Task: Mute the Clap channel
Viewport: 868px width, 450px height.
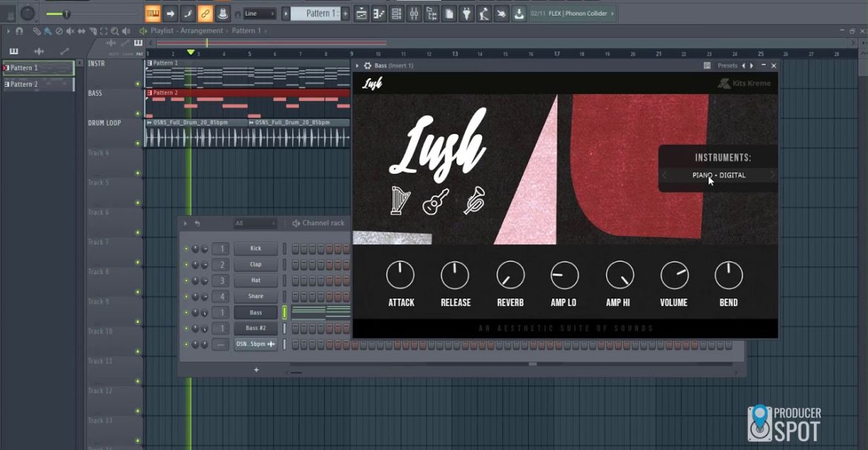Action: click(186, 265)
